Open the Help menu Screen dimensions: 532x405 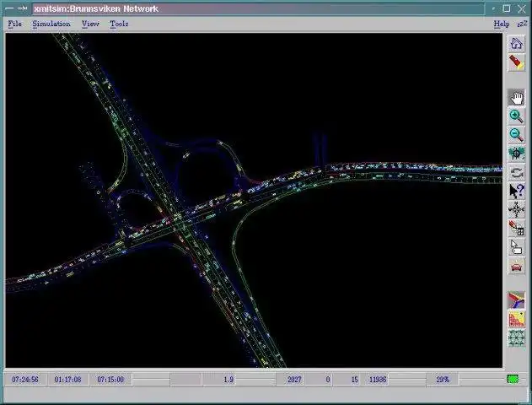pos(502,24)
